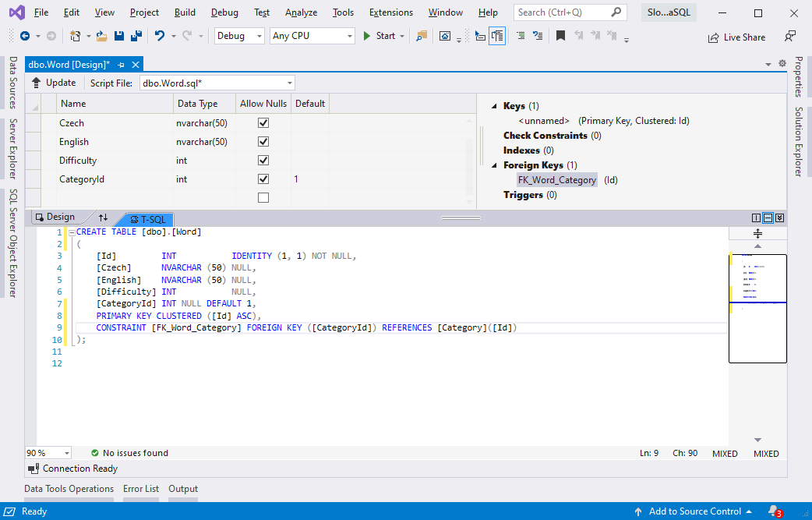Viewport: 812px width, 520px height.
Task: Click the Search (Ctrl+Q) box
Action: (570, 12)
